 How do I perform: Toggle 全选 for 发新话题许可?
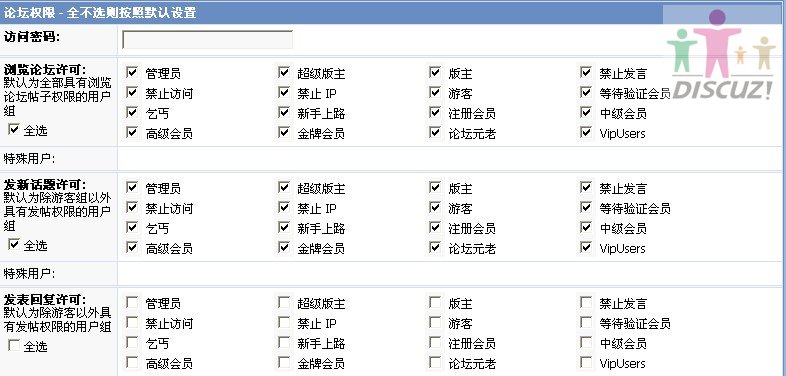14,245
